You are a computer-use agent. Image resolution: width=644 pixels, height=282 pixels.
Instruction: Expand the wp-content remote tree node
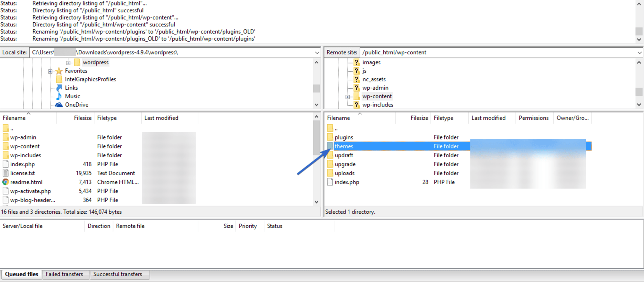pos(348,97)
